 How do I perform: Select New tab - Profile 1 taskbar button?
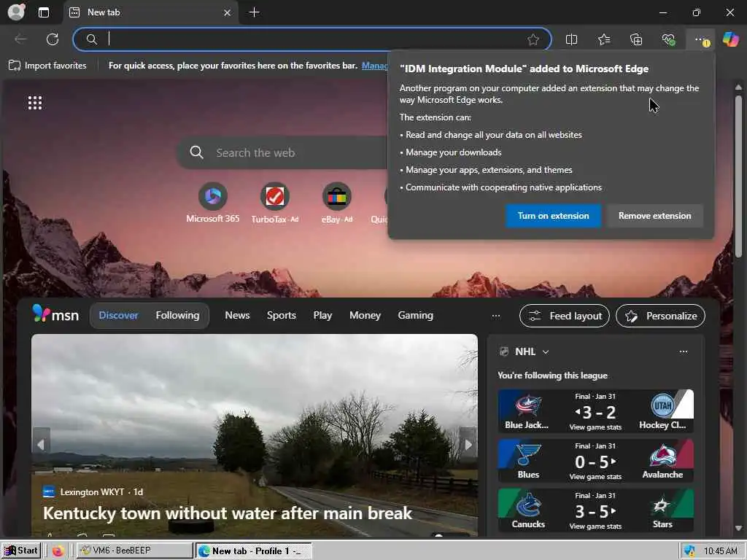pos(253,551)
